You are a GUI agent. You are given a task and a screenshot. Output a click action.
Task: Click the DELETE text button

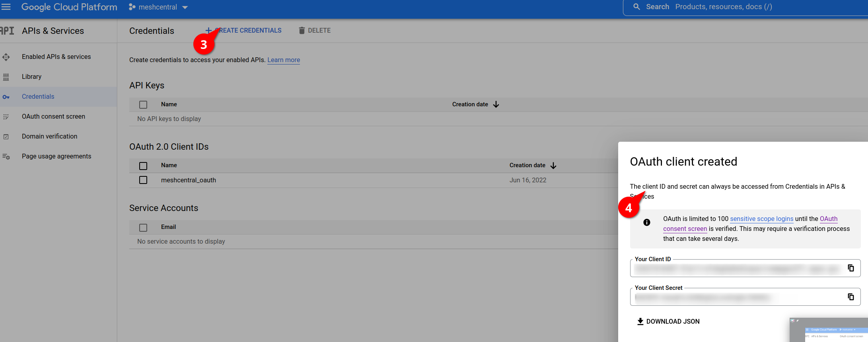(319, 30)
